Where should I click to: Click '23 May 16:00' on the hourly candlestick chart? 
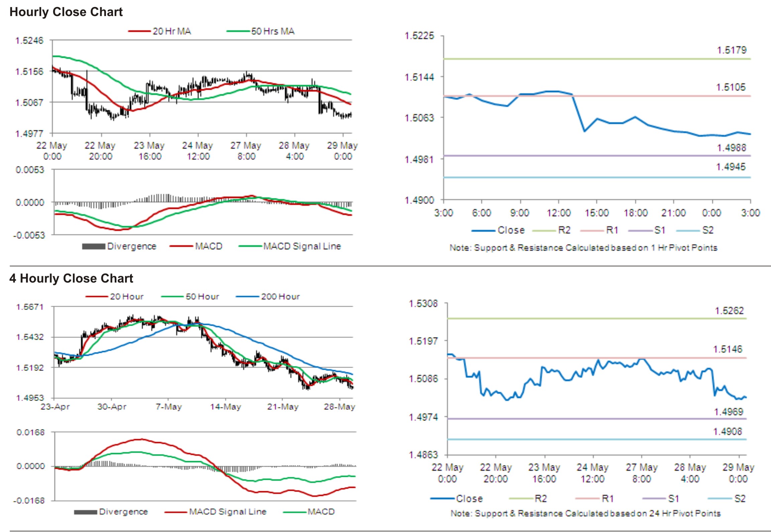pyautogui.click(x=149, y=151)
